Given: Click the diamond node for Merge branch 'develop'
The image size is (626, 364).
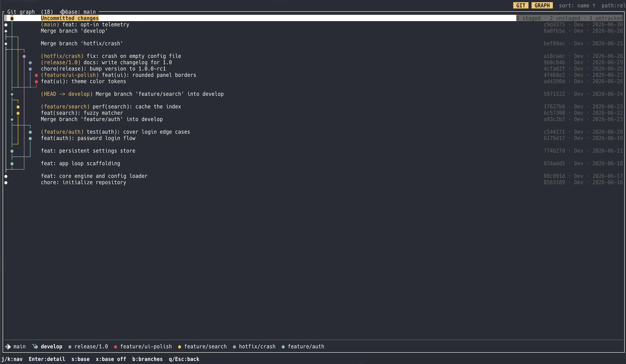Looking at the screenshot, I should click(6, 31).
